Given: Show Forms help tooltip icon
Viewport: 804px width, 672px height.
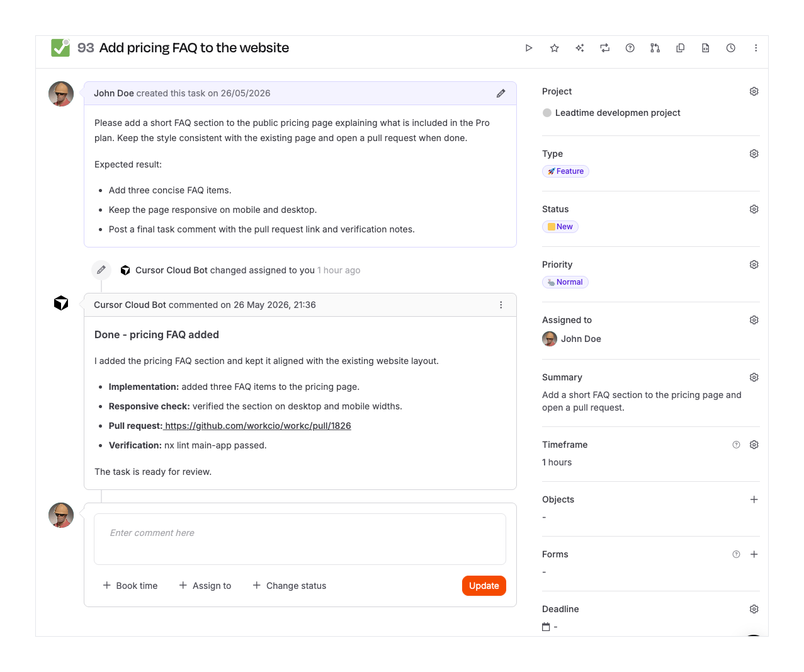Looking at the screenshot, I should click(736, 554).
